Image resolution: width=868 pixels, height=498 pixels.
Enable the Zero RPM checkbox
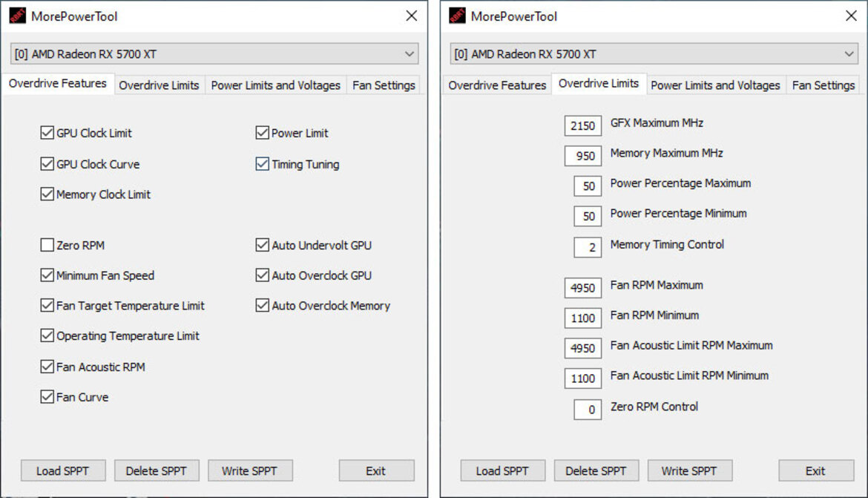point(47,245)
